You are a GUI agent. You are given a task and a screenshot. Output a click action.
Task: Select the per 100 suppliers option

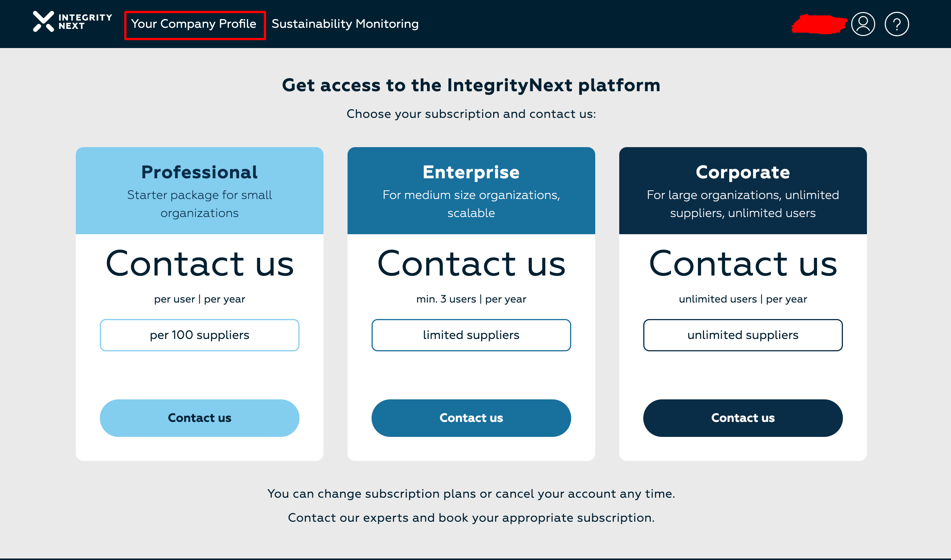pyautogui.click(x=199, y=335)
